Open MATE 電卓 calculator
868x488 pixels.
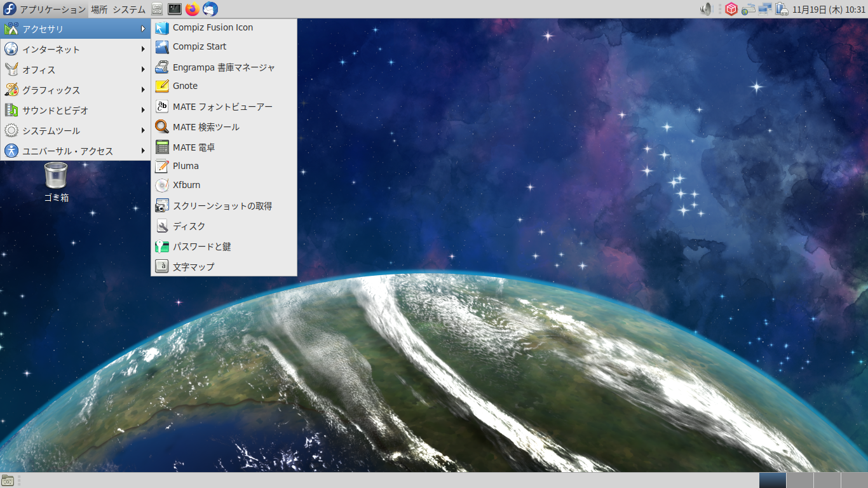pyautogui.click(x=224, y=147)
